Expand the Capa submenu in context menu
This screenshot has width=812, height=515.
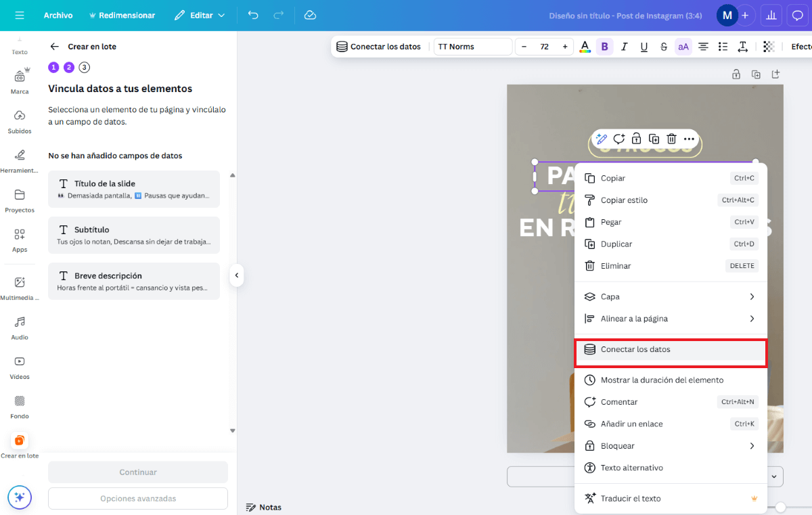click(x=671, y=296)
